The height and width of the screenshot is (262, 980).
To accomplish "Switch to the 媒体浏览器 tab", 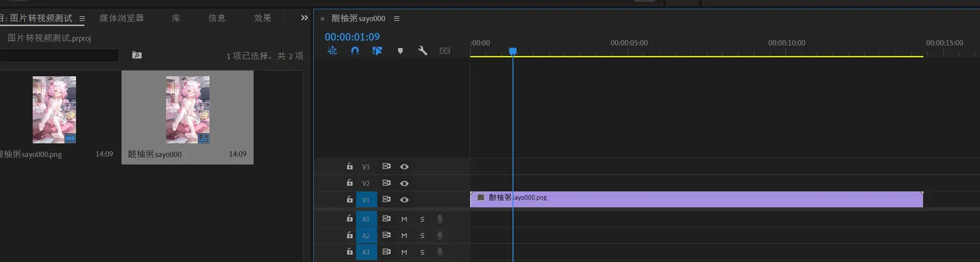I will tap(121, 18).
